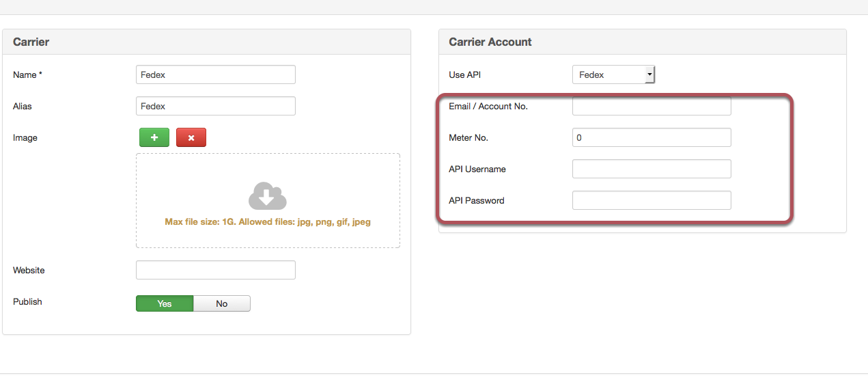Click the API Username input field
The height and width of the screenshot is (382, 868).
[x=652, y=169]
